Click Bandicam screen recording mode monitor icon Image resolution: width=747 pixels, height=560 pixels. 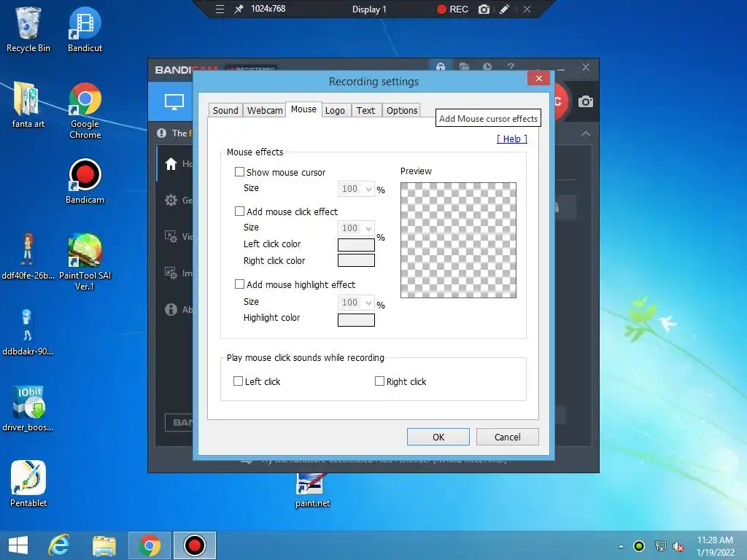(174, 101)
